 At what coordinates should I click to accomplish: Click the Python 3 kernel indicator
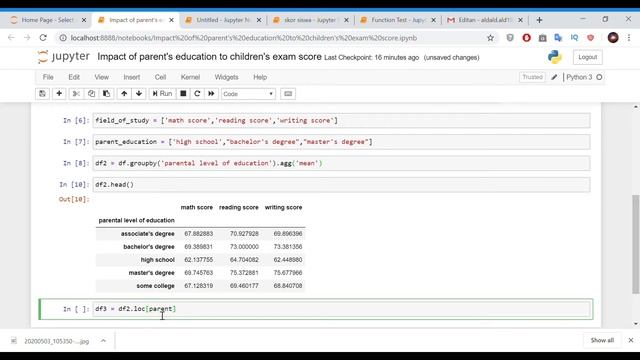(x=584, y=77)
